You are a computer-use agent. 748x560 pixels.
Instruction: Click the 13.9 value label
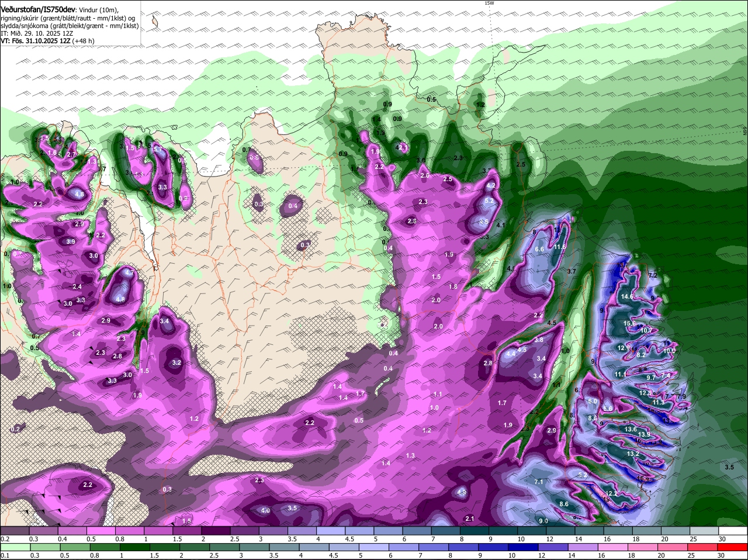click(644, 435)
